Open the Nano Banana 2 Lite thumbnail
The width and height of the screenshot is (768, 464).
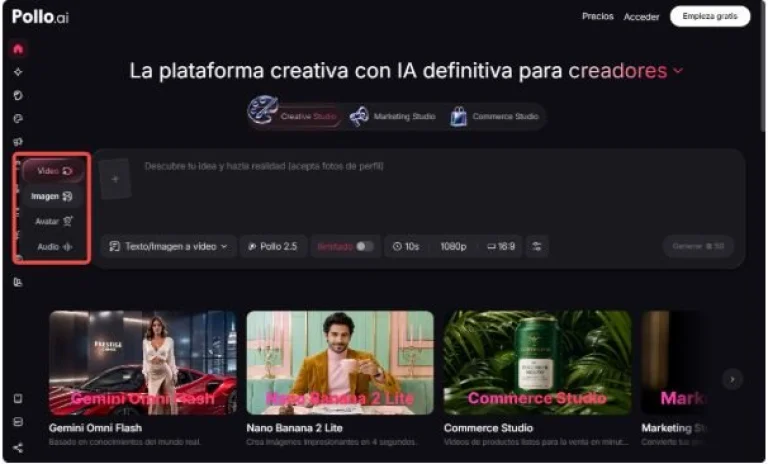click(x=340, y=363)
